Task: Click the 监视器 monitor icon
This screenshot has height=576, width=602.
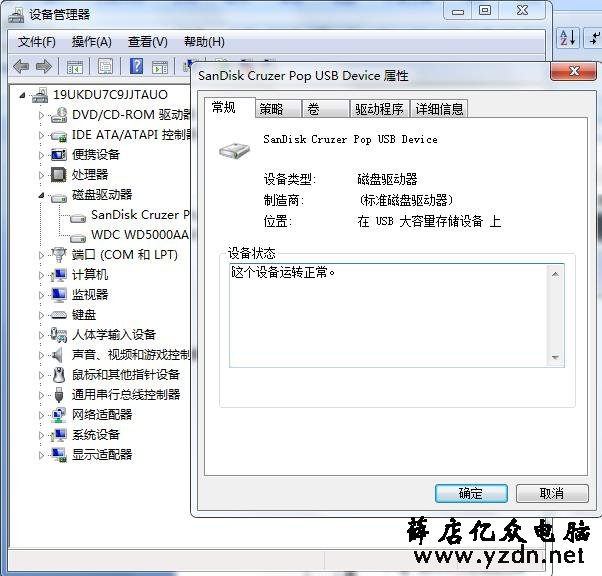Action: click(x=59, y=295)
